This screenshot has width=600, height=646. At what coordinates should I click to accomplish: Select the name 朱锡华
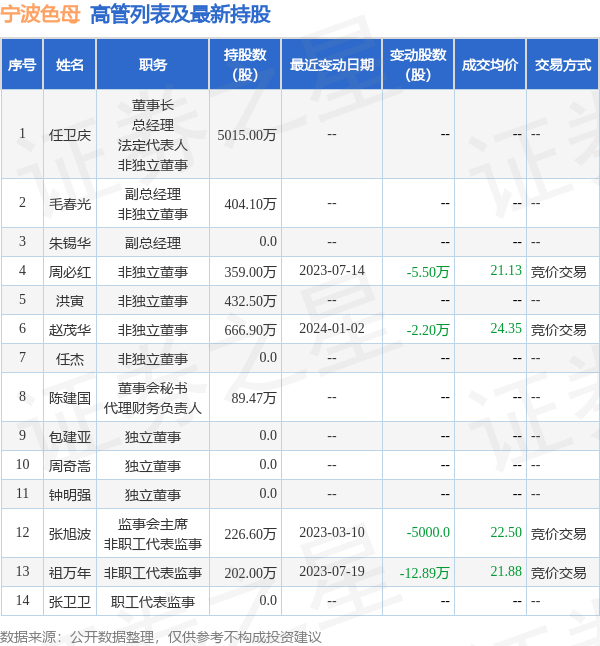(x=70, y=243)
